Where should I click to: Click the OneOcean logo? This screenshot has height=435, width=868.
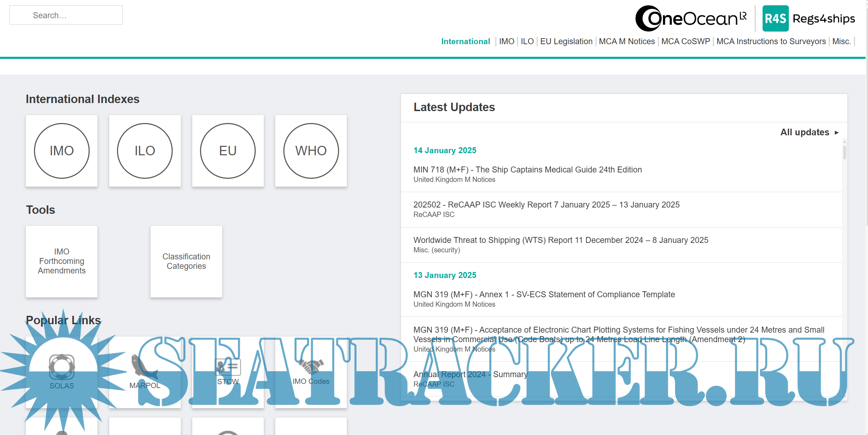click(691, 19)
